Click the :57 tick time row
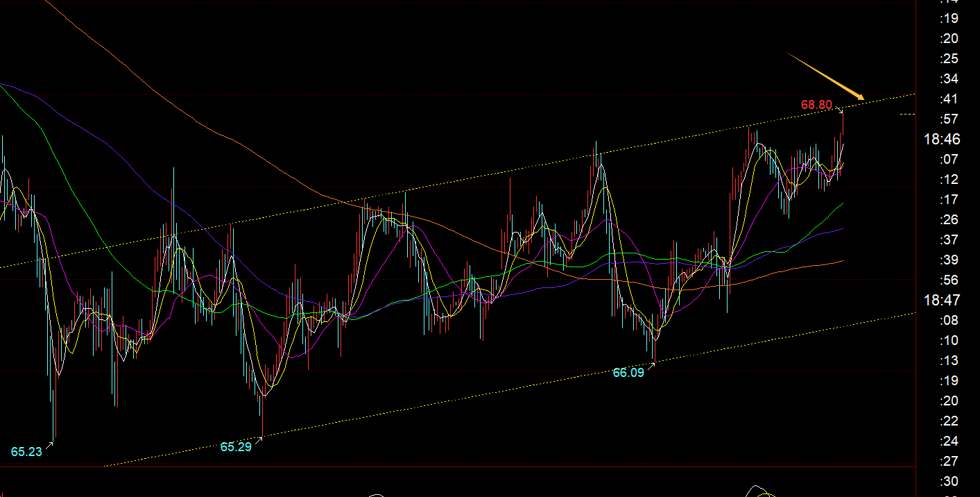Image resolution: width=980 pixels, height=497 pixels. (948, 119)
